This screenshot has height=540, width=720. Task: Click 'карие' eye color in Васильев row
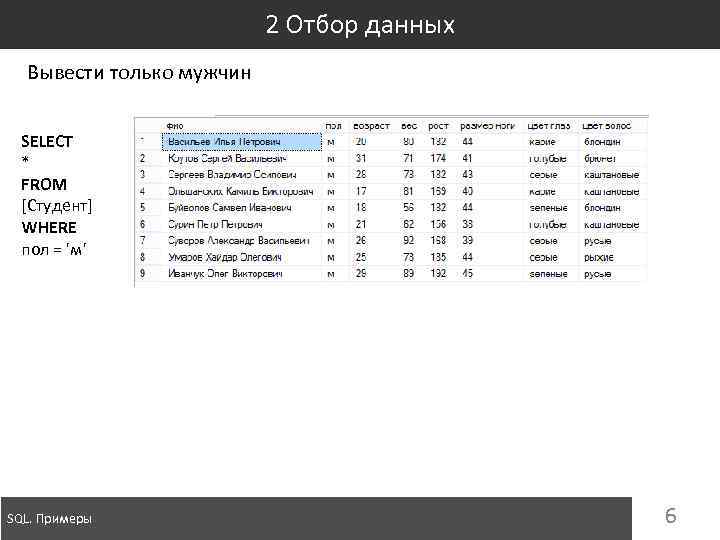(x=542, y=142)
